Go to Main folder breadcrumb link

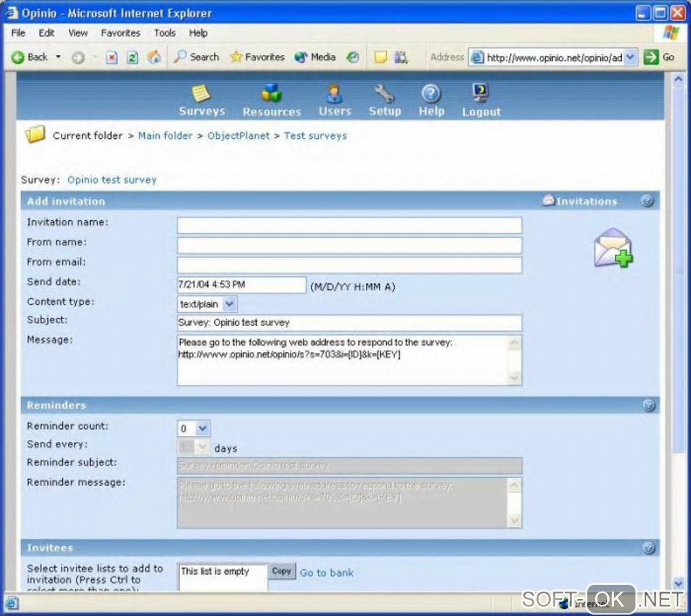[x=165, y=136]
